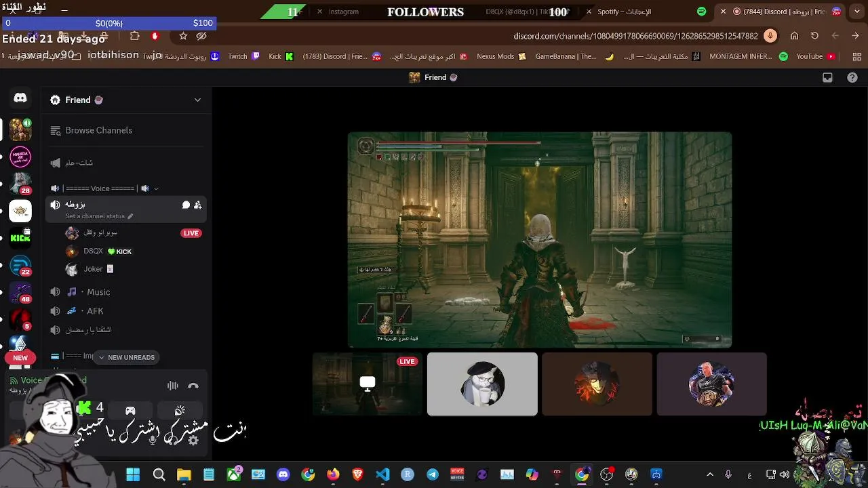This screenshot has width=868, height=488.
Task: Select the beret avatar participant tile
Action: click(x=482, y=384)
